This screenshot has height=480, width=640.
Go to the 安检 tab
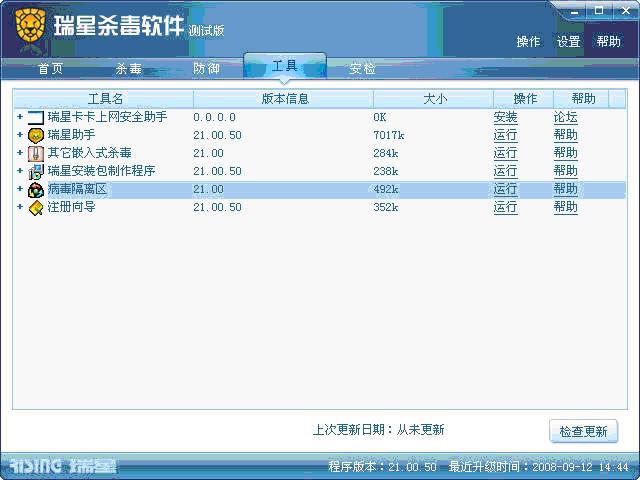pyautogui.click(x=362, y=68)
